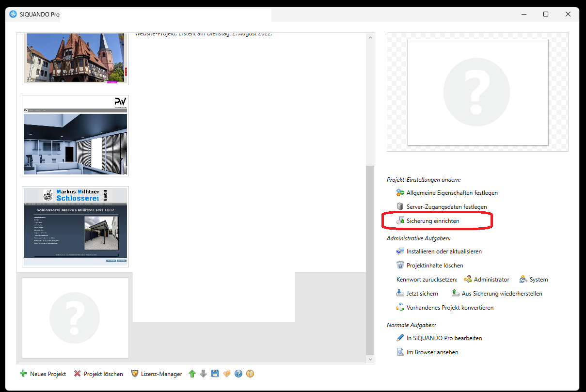Viewport: 586px width, 392px height.
Task: Choose Aus Sicherung wiederherstellen
Action: click(x=497, y=294)
